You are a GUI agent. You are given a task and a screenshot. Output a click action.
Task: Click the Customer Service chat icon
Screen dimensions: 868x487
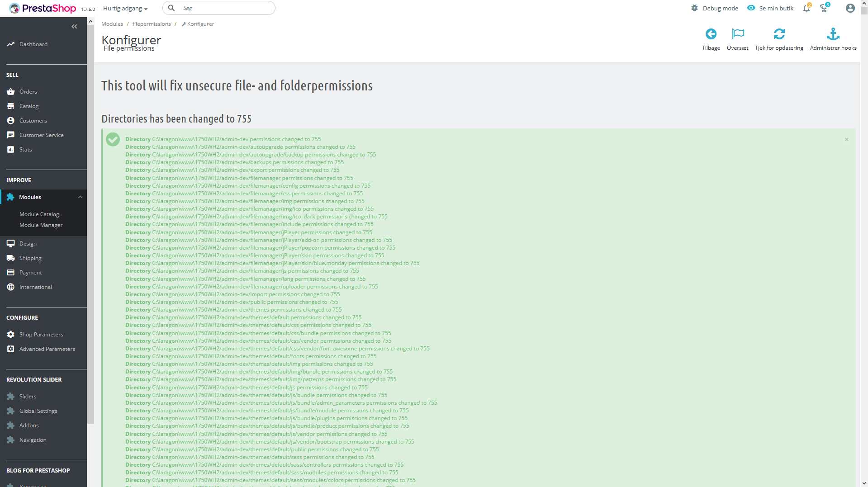coord(11,135)
